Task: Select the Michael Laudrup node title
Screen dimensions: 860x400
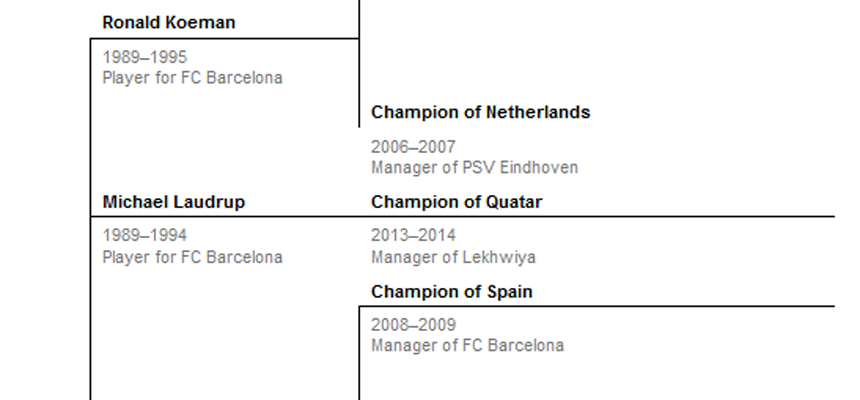Action: (174, 202)
